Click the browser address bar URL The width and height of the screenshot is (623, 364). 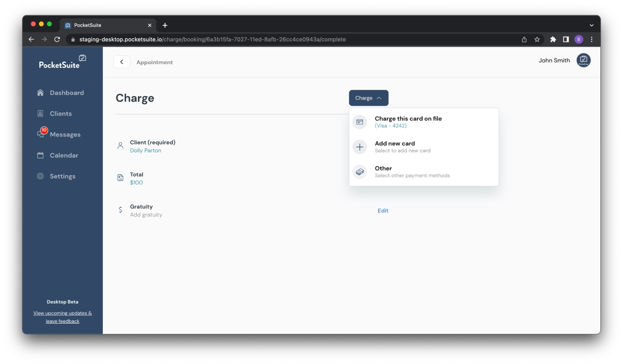pos(212,39)
